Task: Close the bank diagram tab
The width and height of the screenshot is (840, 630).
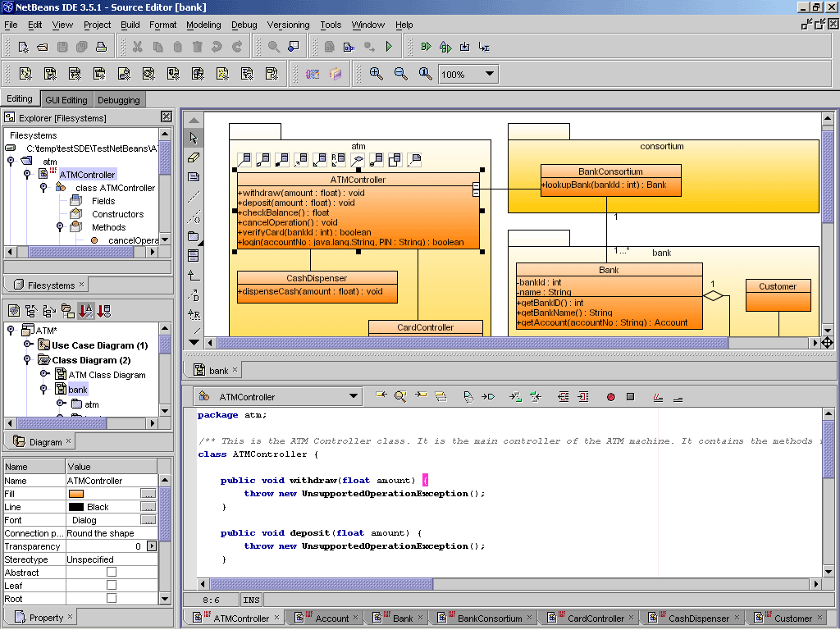Action: point(235,369)
